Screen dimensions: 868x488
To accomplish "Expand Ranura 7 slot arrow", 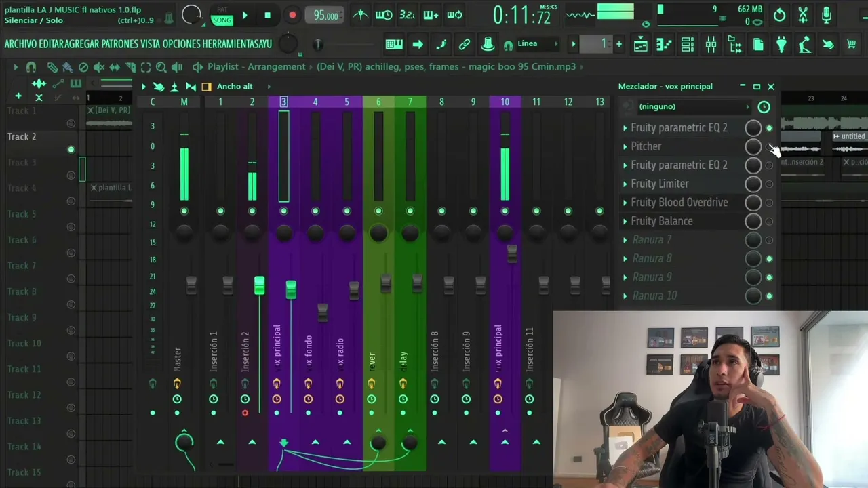I will point(625,240).
